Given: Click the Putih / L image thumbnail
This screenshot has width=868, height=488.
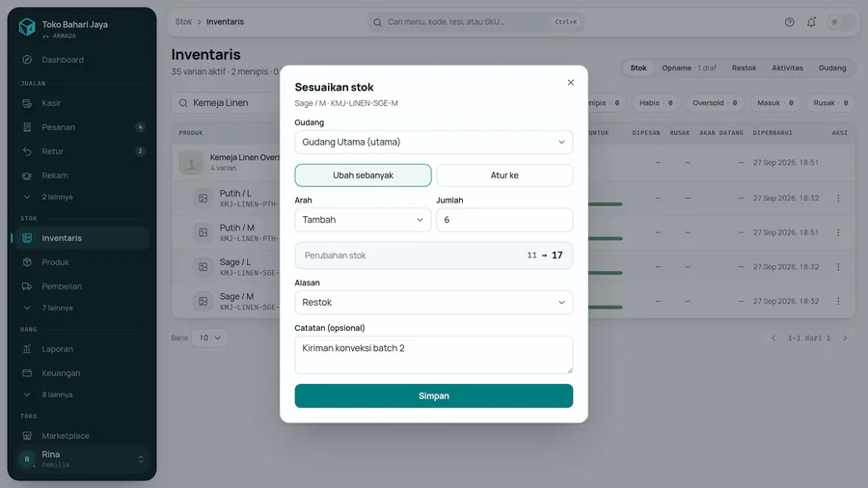Looking at the screenshot, I should tap(203, 198).
